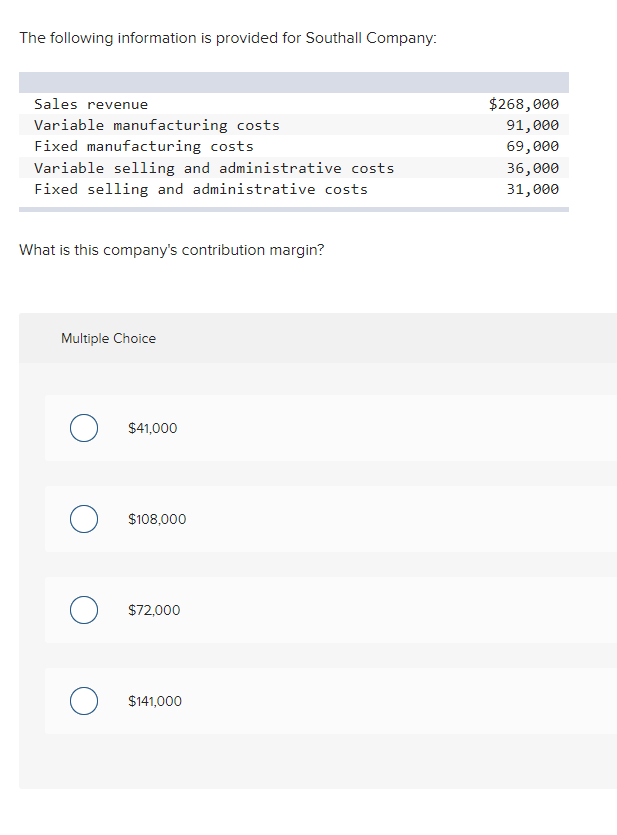The height and width of the screenshot is (835, 617).
Task: Click Variable selling and administrative costs label
Action: point(214,168)
